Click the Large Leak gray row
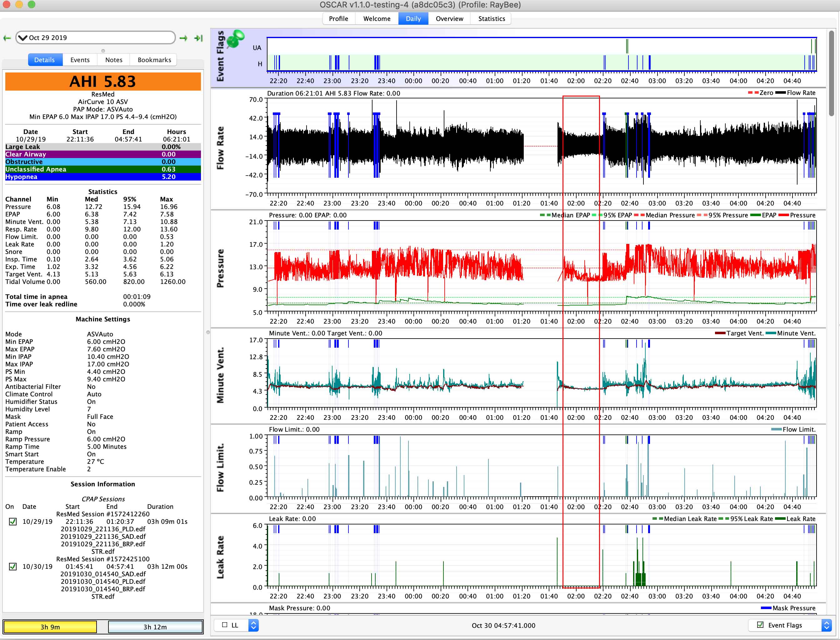The width and height of the screenshot is (840, 640). click(103, 147)
